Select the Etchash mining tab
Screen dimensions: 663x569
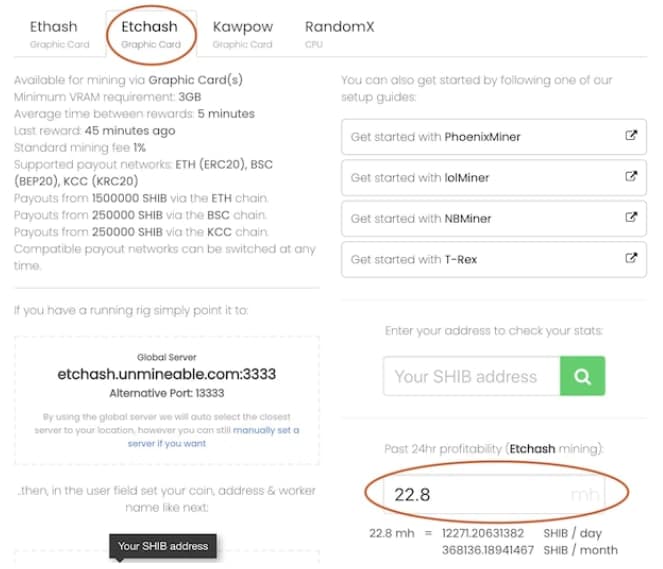pyautogui.click(x=151, y=33)
